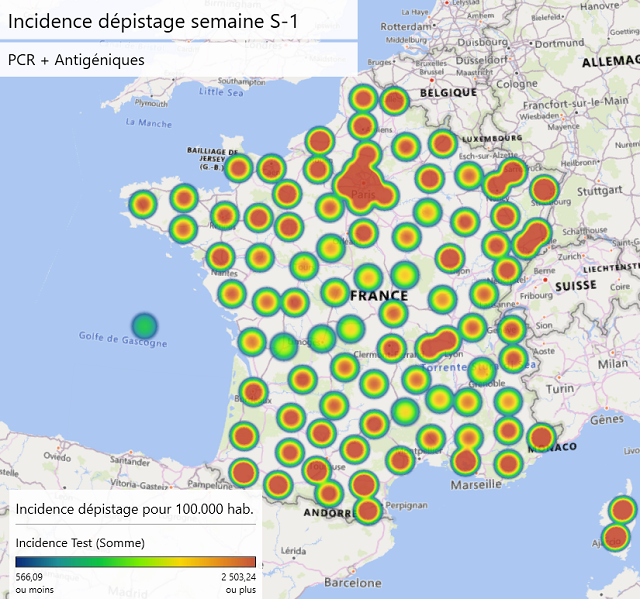Viewport: 640px width, 599px height.
Task: Click the Incidence Test gradient color bar
Action: 136,562
